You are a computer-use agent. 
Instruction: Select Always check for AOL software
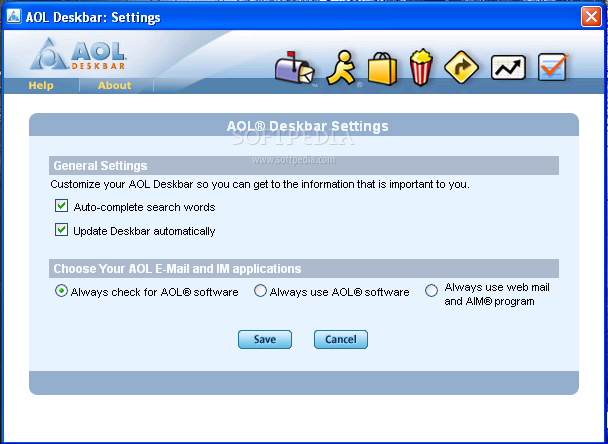pyautogui.click(x=61, y=291)
